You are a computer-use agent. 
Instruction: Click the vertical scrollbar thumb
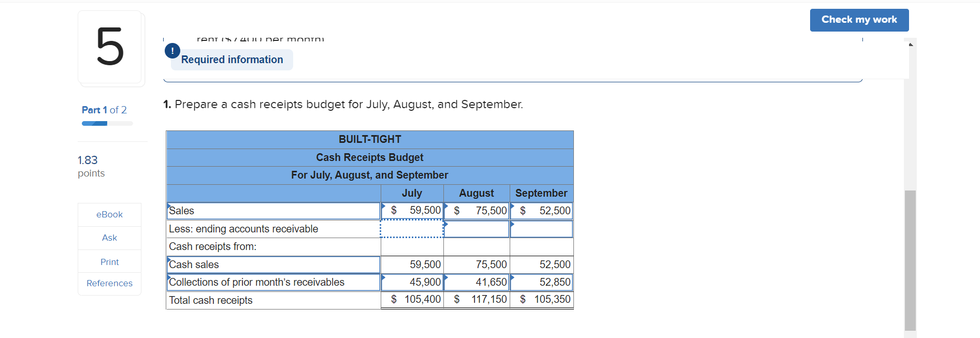click(x=910, y=260)
